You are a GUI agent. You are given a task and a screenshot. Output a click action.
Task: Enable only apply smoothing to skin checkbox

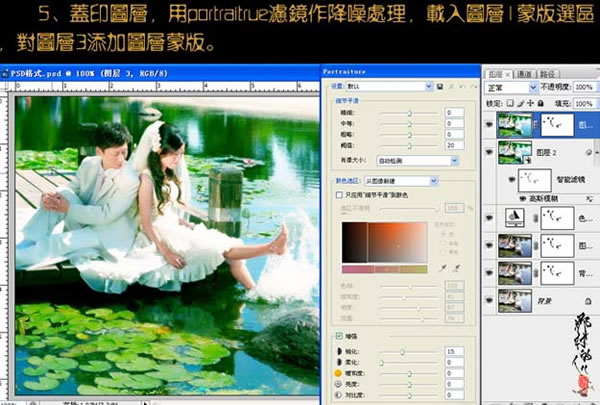[339, 195]
